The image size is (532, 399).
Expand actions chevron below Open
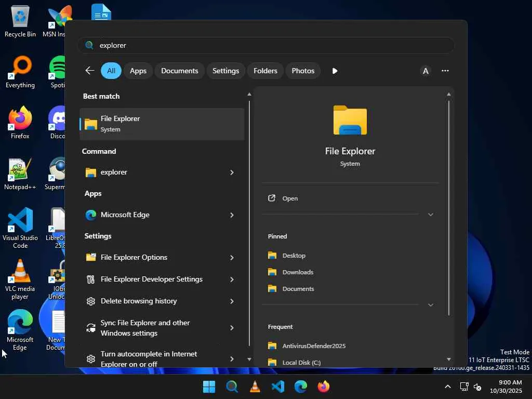tap(431, 215)
